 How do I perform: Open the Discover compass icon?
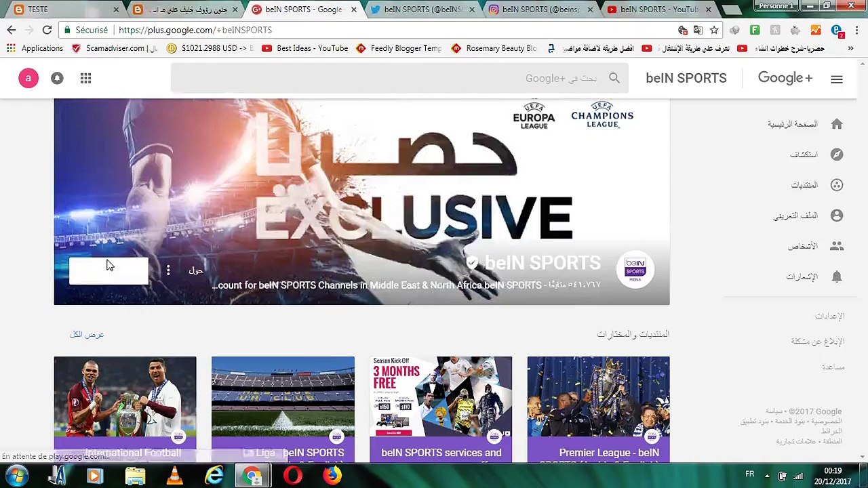(x=837, y=155)
